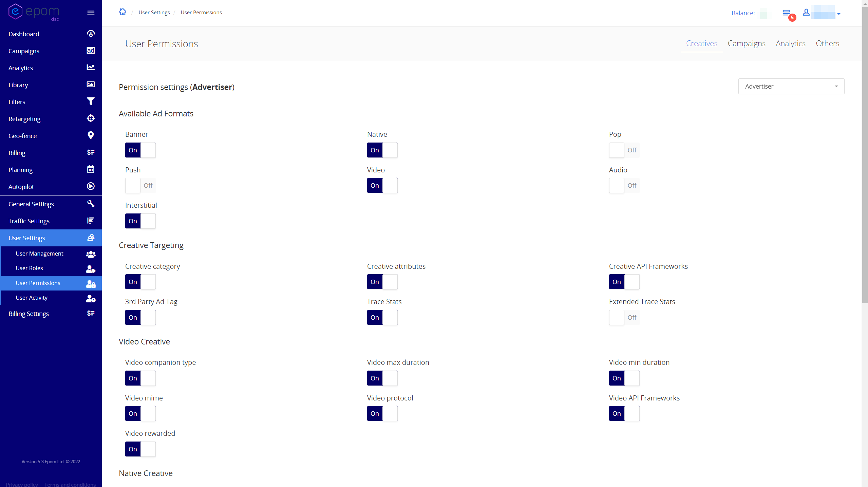Collapse sidebar with hamburger menu icon

click(91, 13)
